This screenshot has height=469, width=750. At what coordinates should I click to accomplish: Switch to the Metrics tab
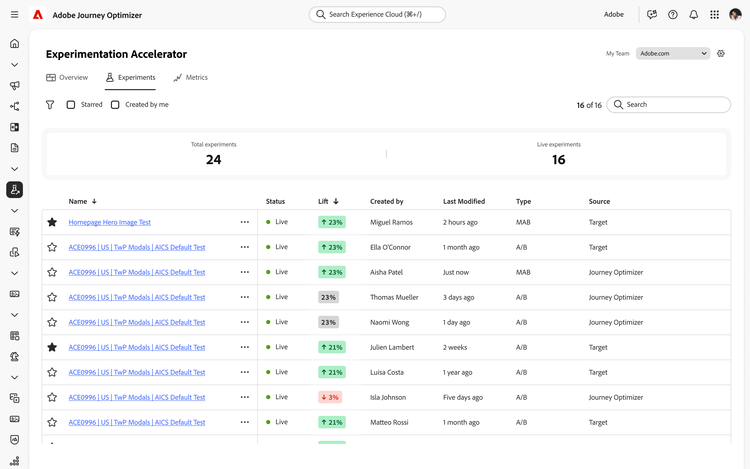coord(190,77)
